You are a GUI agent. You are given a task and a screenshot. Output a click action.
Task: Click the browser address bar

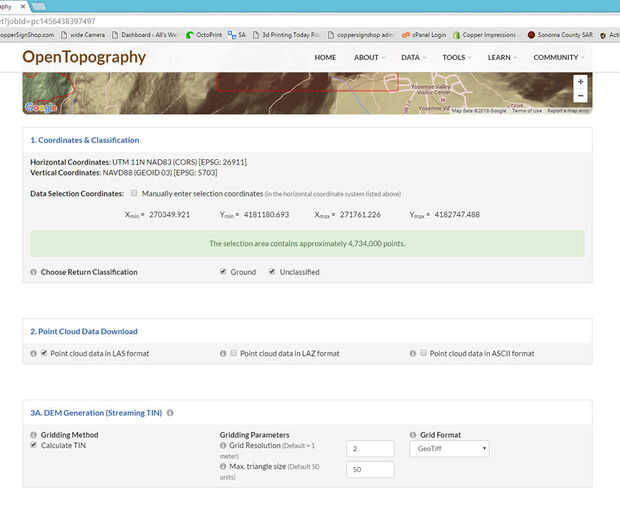(308, 21)
